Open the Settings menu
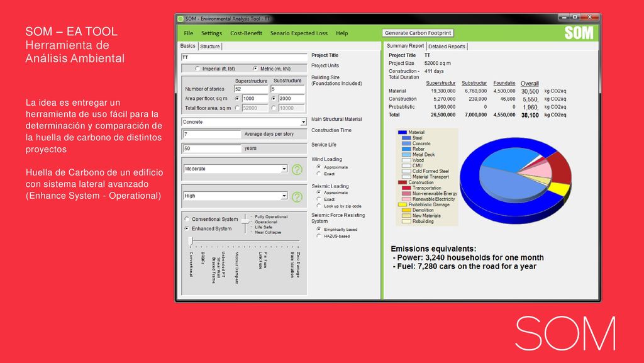Viewport: 644px width, 363px height. pos(211,33)
